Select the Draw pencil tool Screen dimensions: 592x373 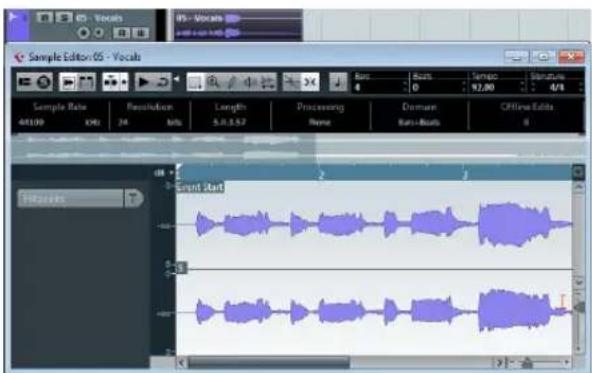[x=231, y=82]
